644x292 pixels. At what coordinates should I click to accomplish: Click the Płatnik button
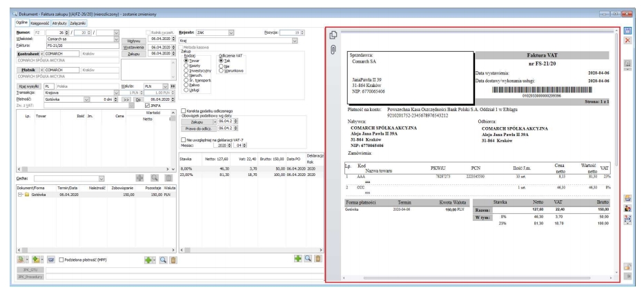(28, 70)
